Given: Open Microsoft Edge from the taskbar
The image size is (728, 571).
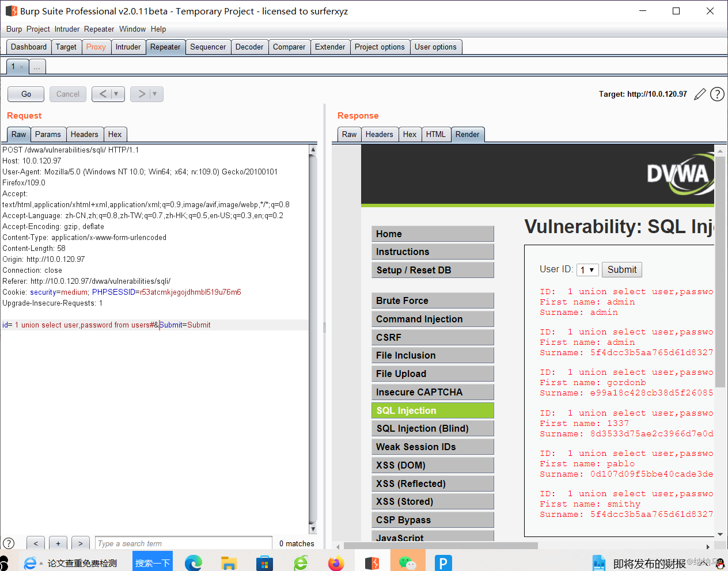Looking at the screenshot, I should pos(194,562).
